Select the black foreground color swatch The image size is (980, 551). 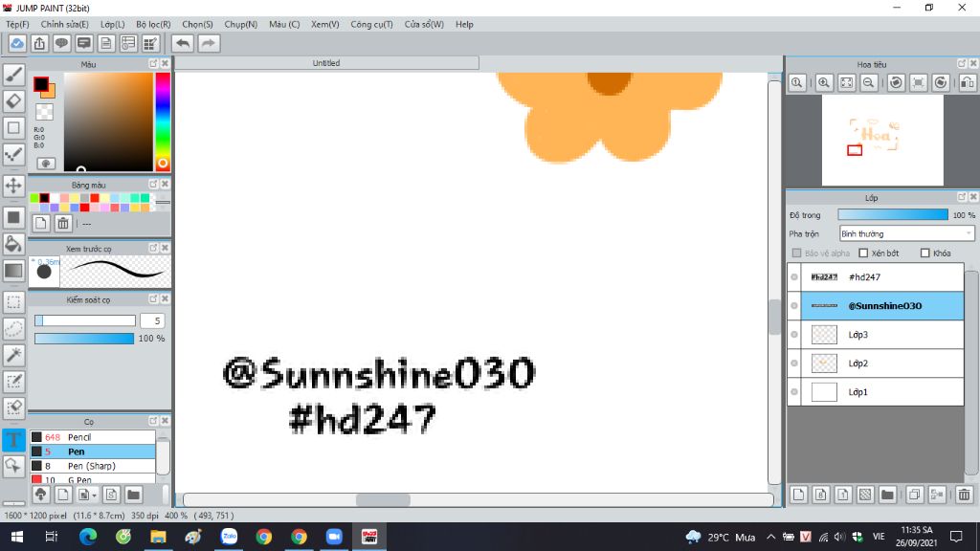pyautogui.click(x=40, y=84)
